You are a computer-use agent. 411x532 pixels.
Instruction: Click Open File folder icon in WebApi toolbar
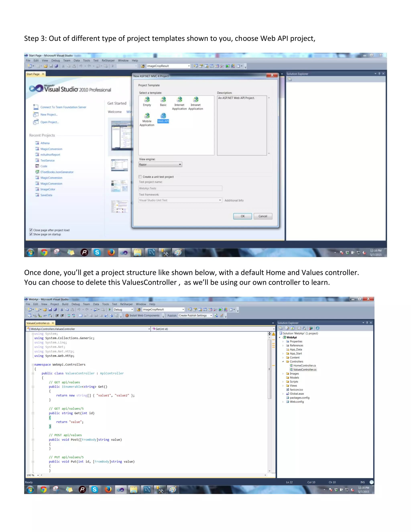point(45,310)
